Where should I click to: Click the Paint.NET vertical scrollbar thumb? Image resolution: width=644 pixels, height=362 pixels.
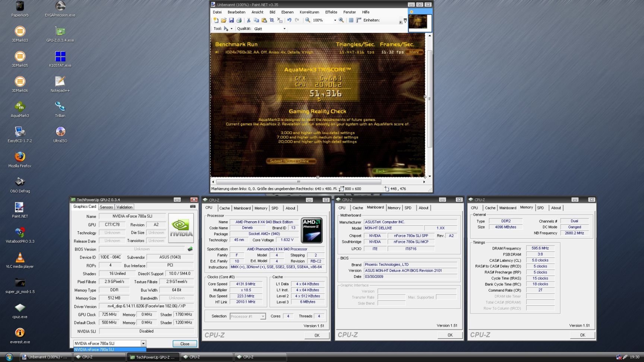coord(430,99)
